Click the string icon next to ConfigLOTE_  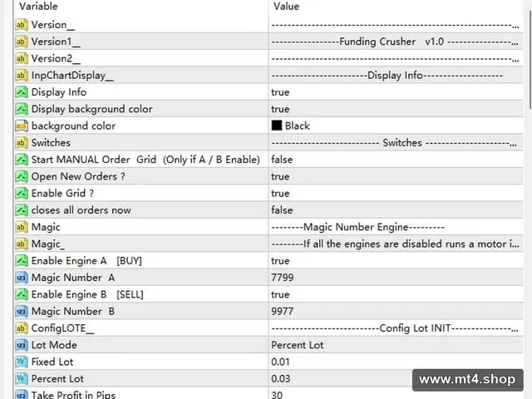tap(21, 328)
